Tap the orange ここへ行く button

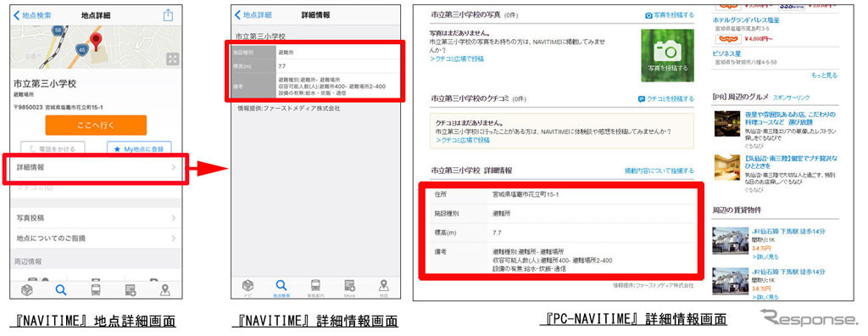coord(96,126)
